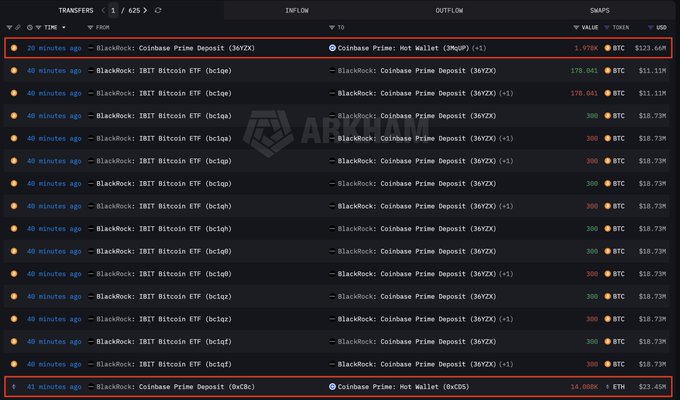Open the TO column filter
The width and height of the screenshot is (680, 400).
pyautogui.click(x=332, y=27)
